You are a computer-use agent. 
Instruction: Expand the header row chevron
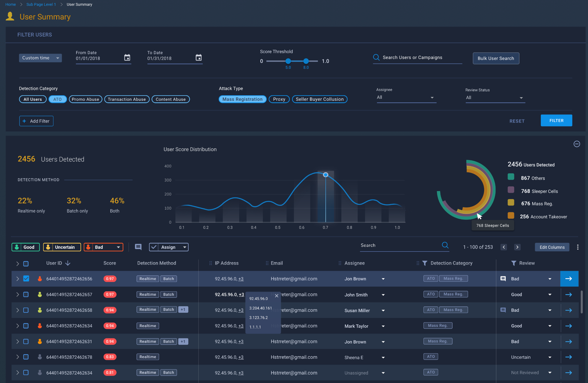(17, 263)
